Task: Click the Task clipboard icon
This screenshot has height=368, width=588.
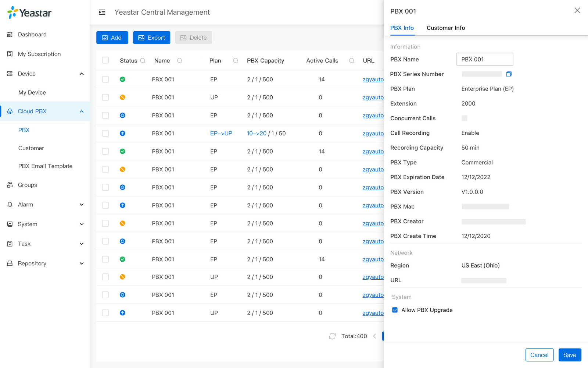Action: click(x=10, y=244)
